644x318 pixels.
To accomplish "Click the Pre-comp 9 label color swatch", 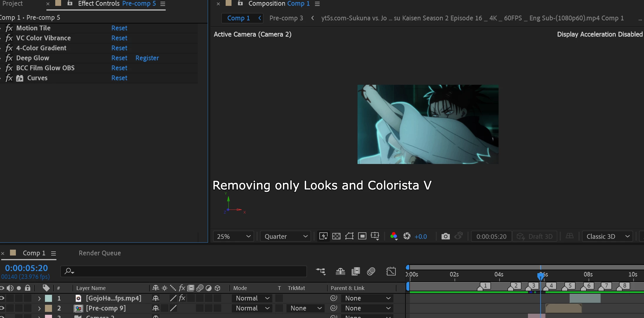I will pyautogui.click(x=48, y=308).
